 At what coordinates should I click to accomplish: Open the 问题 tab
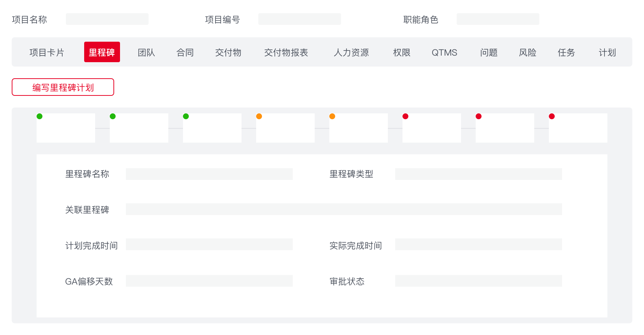(x=489, y=52)
